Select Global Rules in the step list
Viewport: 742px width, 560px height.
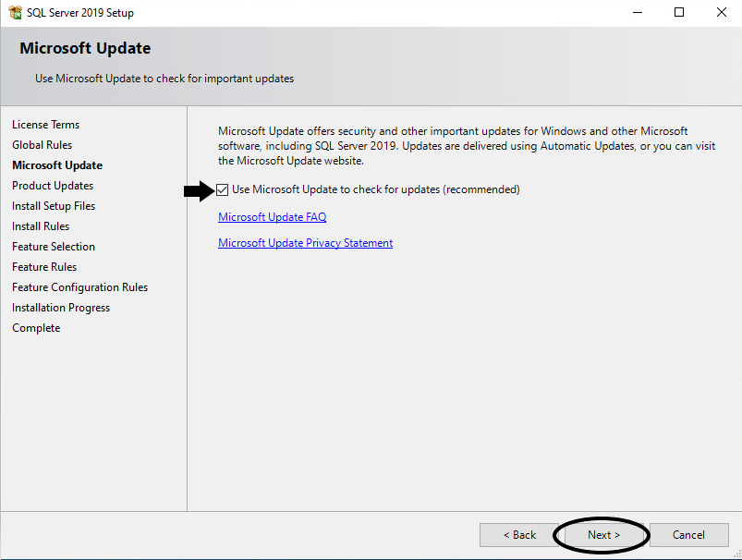[x=43, y=145]
